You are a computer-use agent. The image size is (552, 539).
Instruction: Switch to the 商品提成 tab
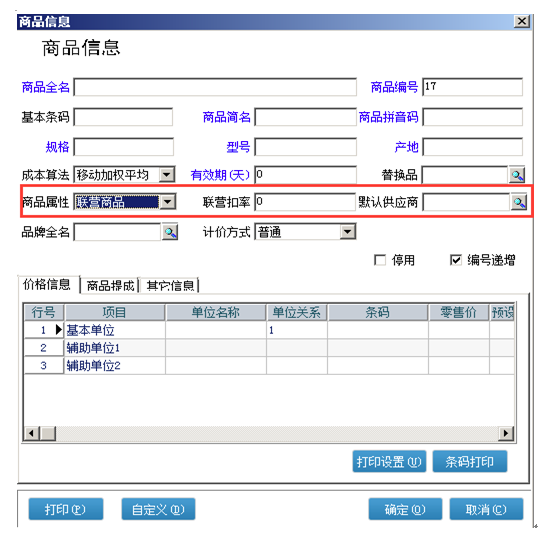(110, 286)
